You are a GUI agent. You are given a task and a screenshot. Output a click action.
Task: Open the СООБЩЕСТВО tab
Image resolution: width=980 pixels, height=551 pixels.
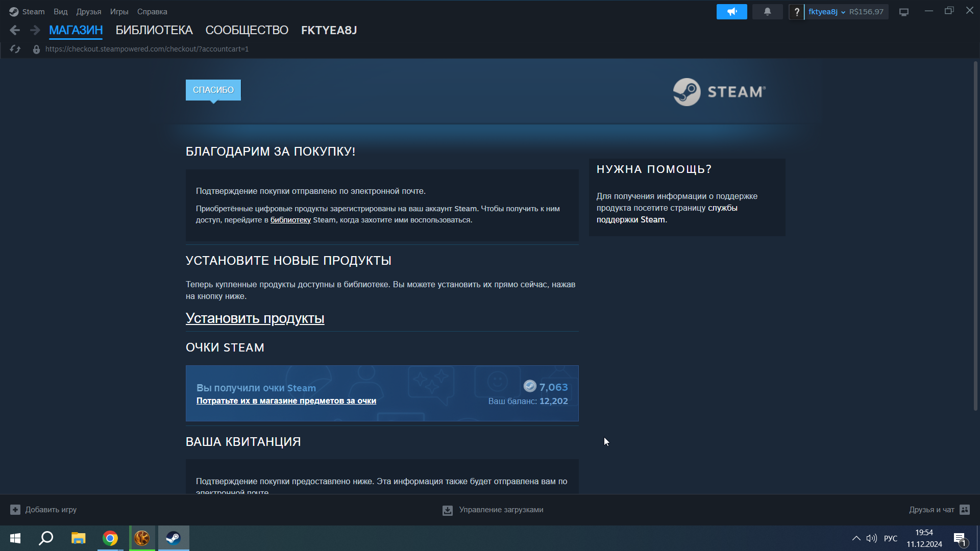click(x=247, y=31)
